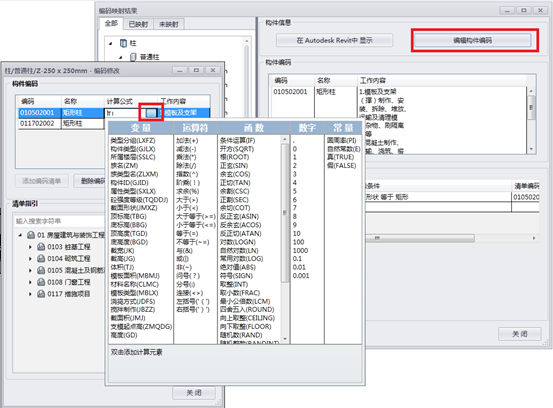Choose constant 假(FALSE)
This screenshot has height=408, width=553.
click(341, 166)
